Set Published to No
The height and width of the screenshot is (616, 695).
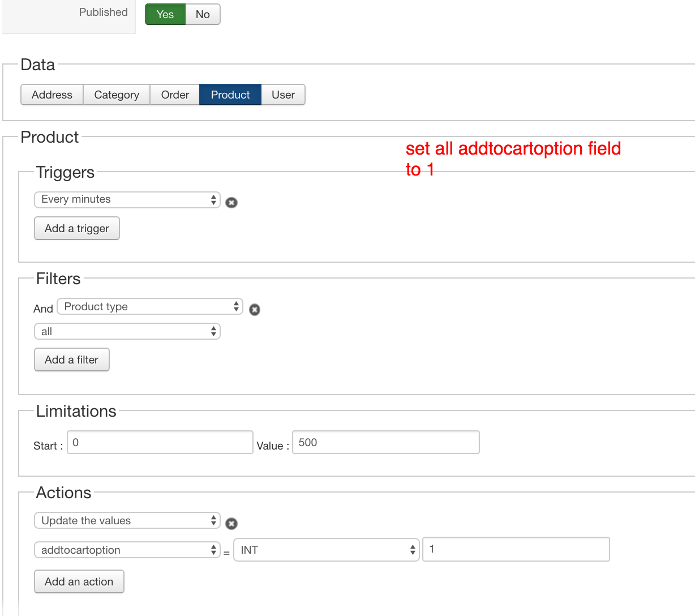tap(203, 15)
